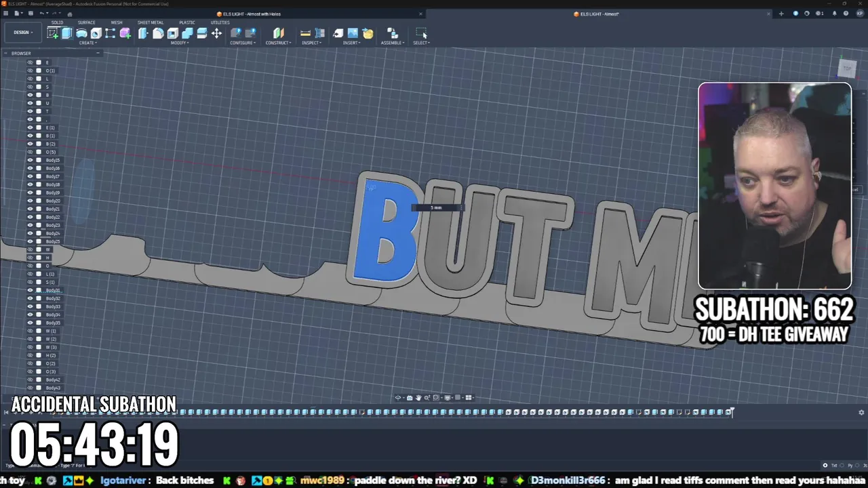Select Body25 in the browser
The image size is (868, 488).
[x=52, y=241]
